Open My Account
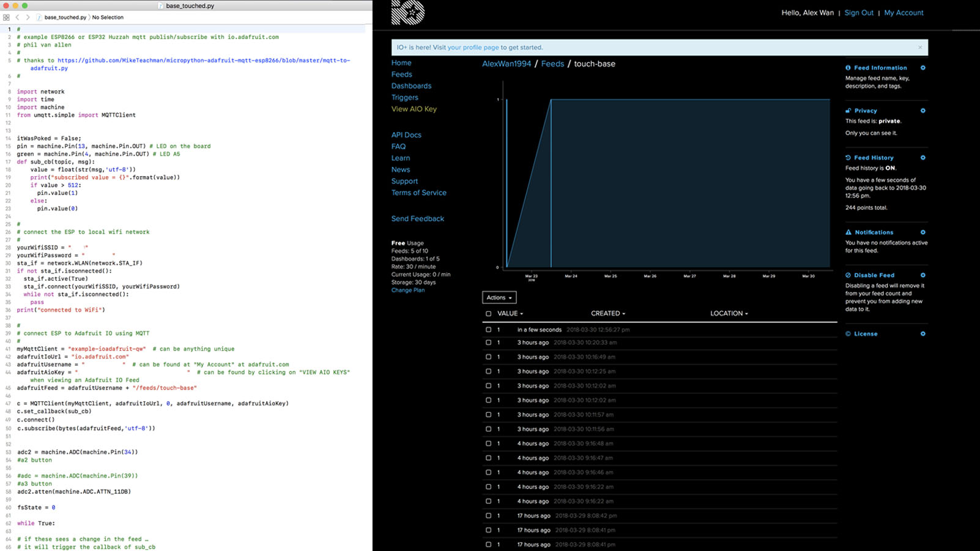 click(904, 13)
